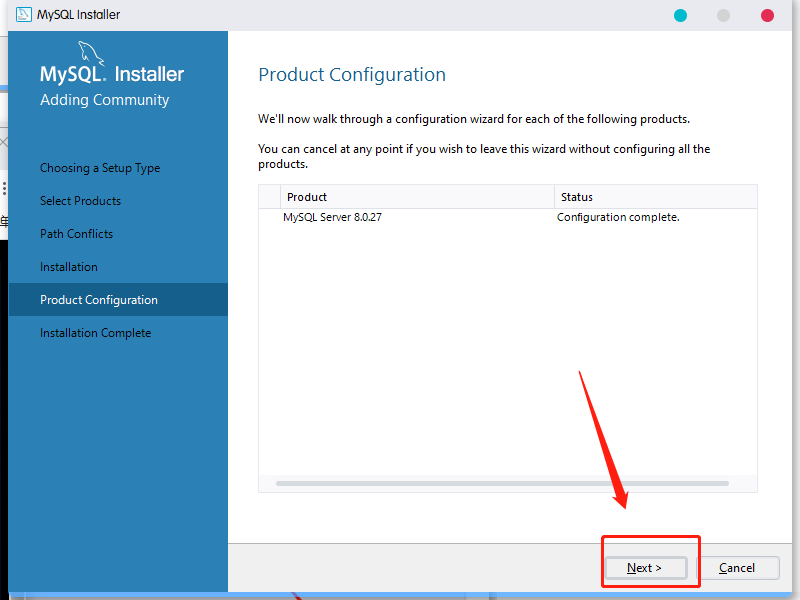Open the Select Products step
The height and width of the screenshot is (600, 800).
[x=81, y=201]
